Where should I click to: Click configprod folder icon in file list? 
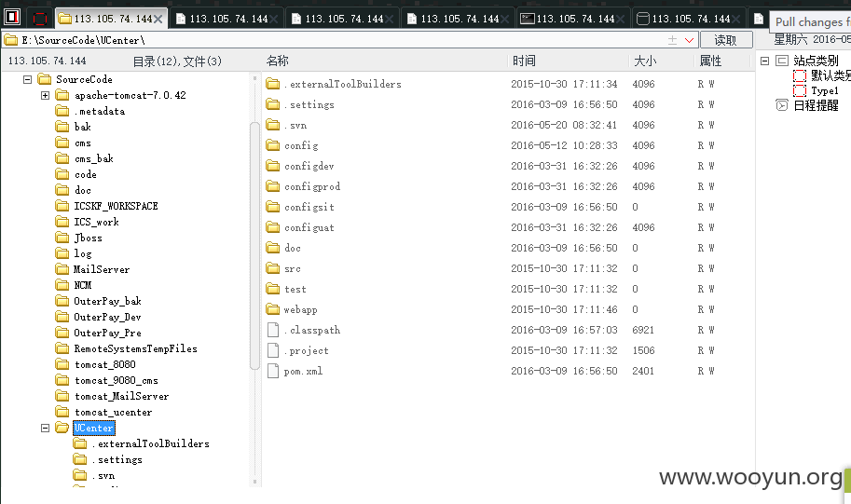tap(273, 186)
